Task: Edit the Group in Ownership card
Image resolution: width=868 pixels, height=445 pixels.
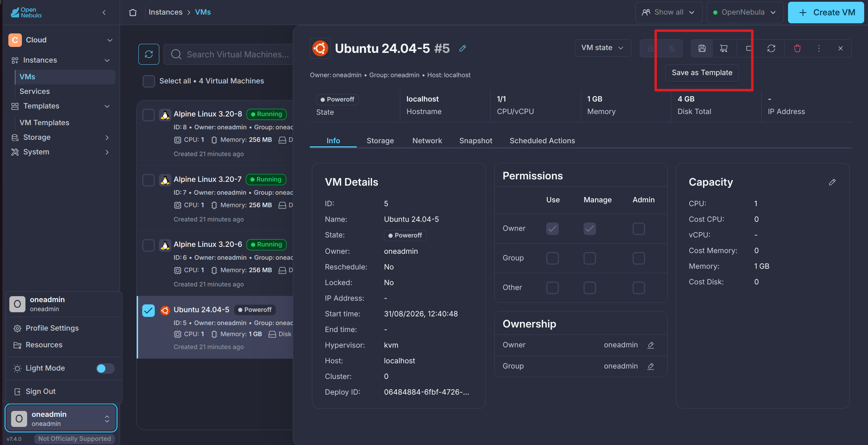Action: 651,366
